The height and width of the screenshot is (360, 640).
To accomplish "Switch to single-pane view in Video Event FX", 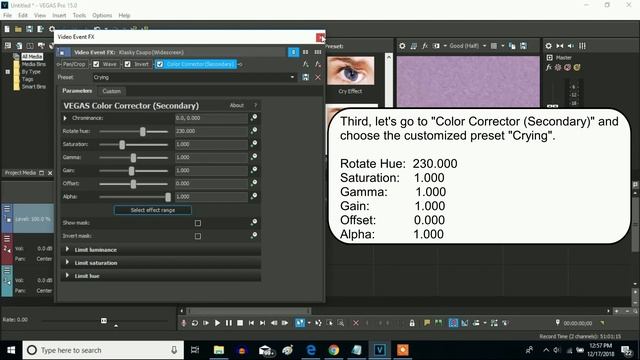I will click(293, 52).
